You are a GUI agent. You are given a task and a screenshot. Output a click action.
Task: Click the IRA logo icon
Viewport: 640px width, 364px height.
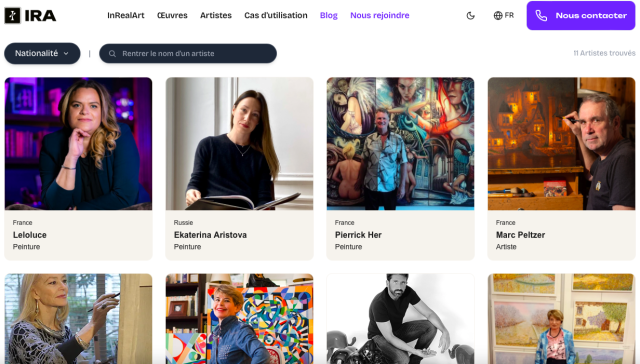point(12,16)
